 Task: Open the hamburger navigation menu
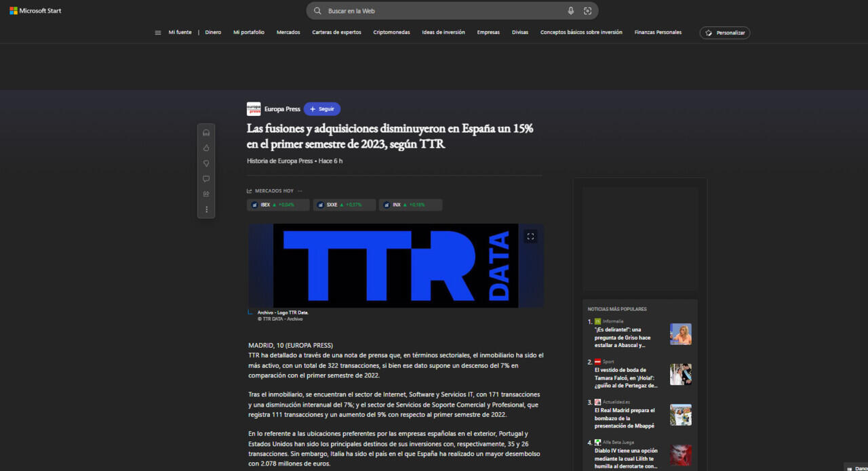click(x=158, y=33)
